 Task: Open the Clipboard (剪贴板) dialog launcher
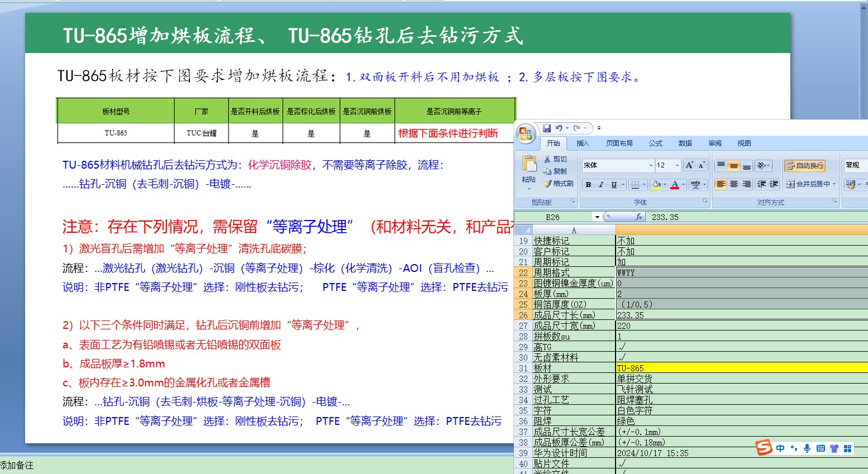(573, 202)
